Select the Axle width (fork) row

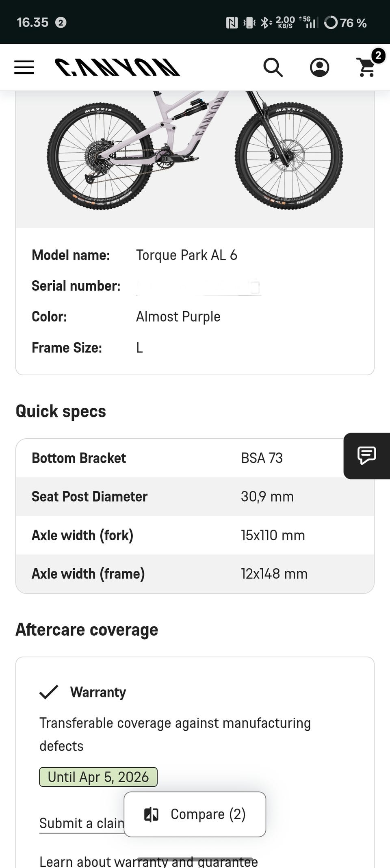[195, 535]
